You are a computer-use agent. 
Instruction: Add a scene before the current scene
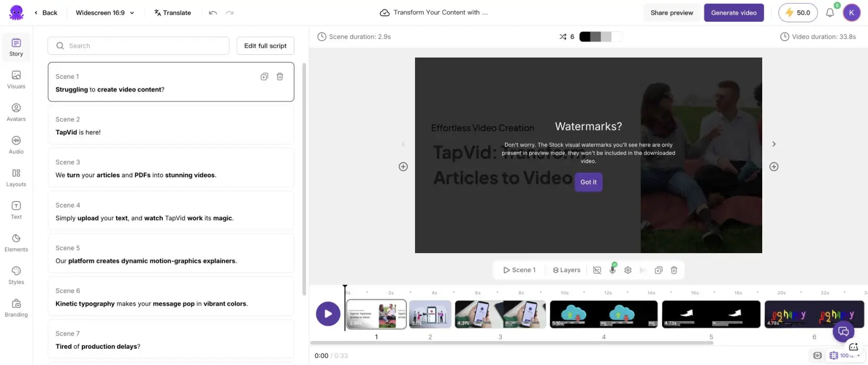click(403, 167)
